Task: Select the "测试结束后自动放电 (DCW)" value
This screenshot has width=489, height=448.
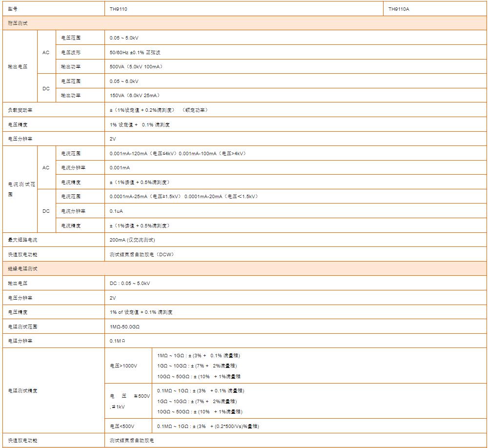Action: [x=142, y=254]
